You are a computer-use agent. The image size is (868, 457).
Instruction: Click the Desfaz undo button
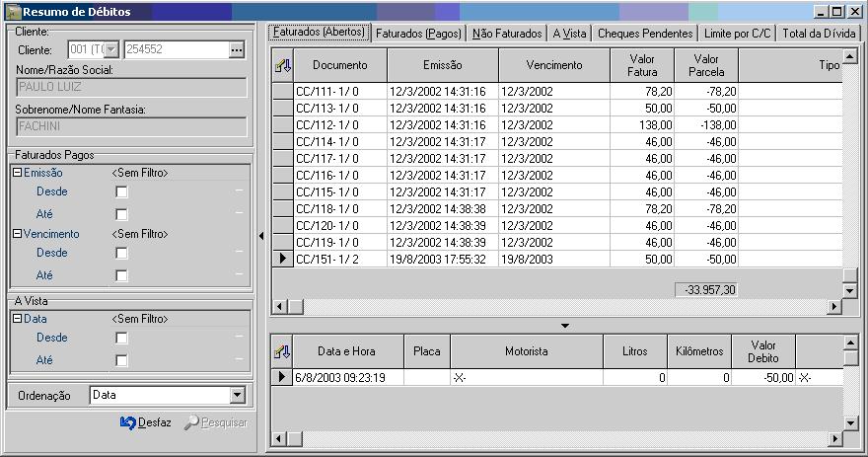coord(145,422)
